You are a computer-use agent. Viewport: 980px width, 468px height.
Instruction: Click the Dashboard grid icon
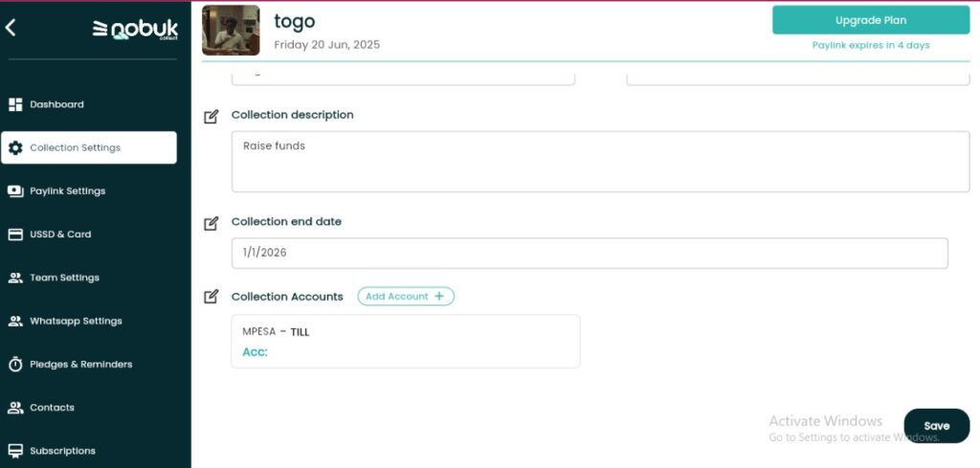coord(15,104)
